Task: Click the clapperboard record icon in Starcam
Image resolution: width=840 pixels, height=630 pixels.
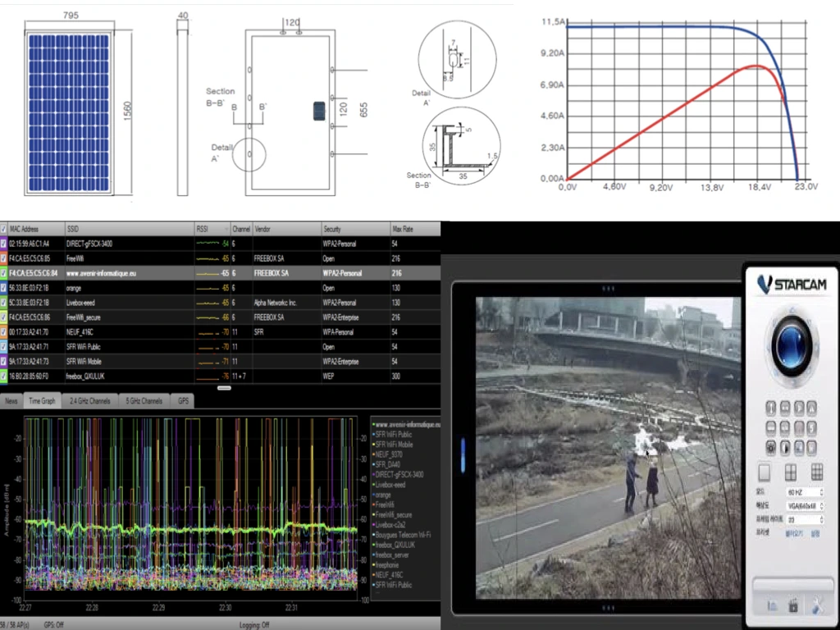Action: tap(793, 606)
